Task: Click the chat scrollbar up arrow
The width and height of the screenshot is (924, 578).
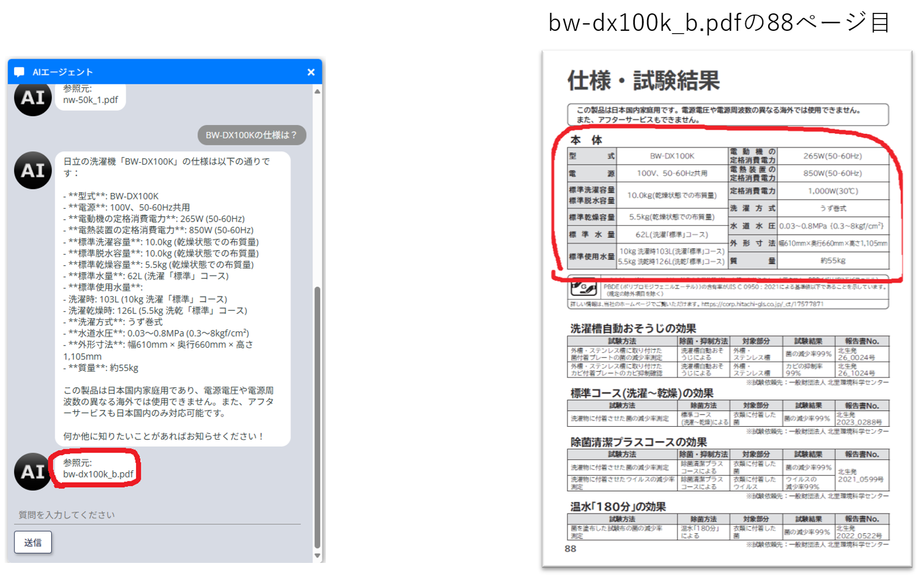Action: (x=317, y=91)
